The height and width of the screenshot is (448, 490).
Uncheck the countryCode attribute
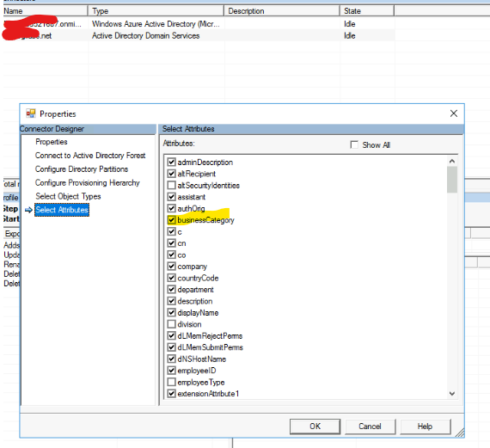pyautogui.click(x=171, y=278)
